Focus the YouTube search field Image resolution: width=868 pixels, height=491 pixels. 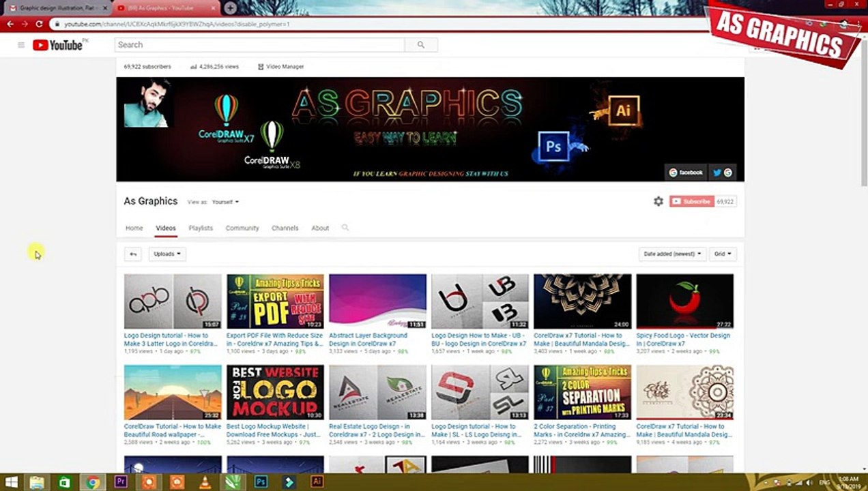point(260,45)
